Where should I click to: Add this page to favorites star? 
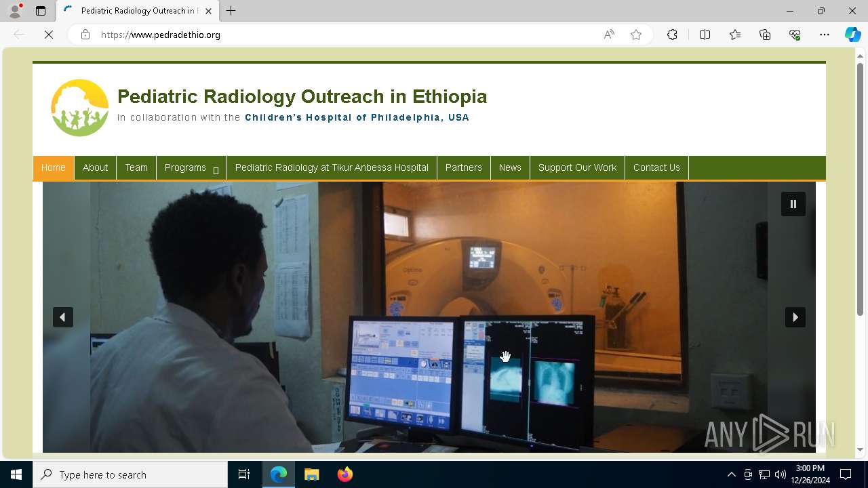tap(636, 35)
